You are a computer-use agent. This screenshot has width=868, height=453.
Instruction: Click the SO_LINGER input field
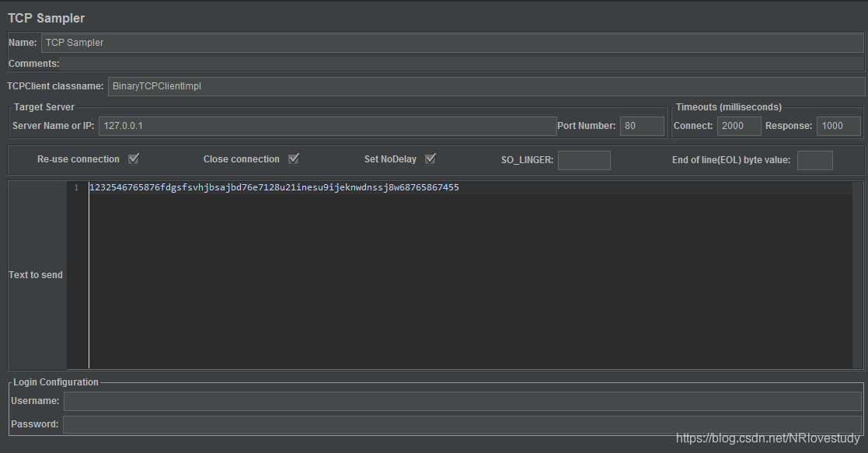point(584,160)
